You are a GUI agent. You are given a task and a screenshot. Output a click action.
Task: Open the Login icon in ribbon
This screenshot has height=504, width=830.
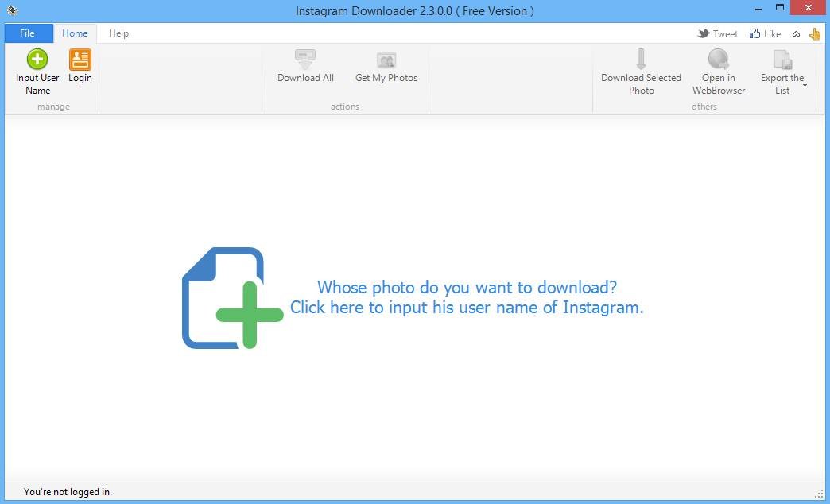pos(80,60)
